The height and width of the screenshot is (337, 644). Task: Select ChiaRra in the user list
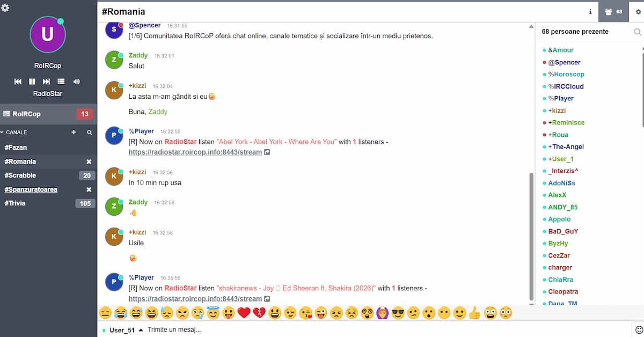coord(560,280)
